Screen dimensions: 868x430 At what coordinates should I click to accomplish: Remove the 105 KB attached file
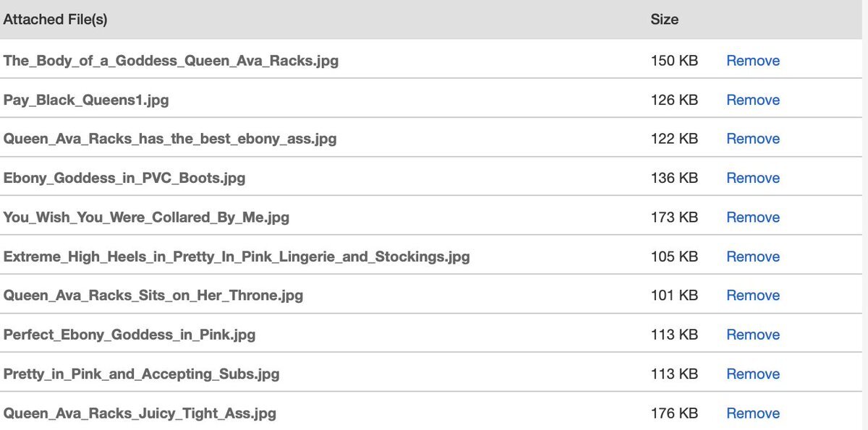(752, 257)
